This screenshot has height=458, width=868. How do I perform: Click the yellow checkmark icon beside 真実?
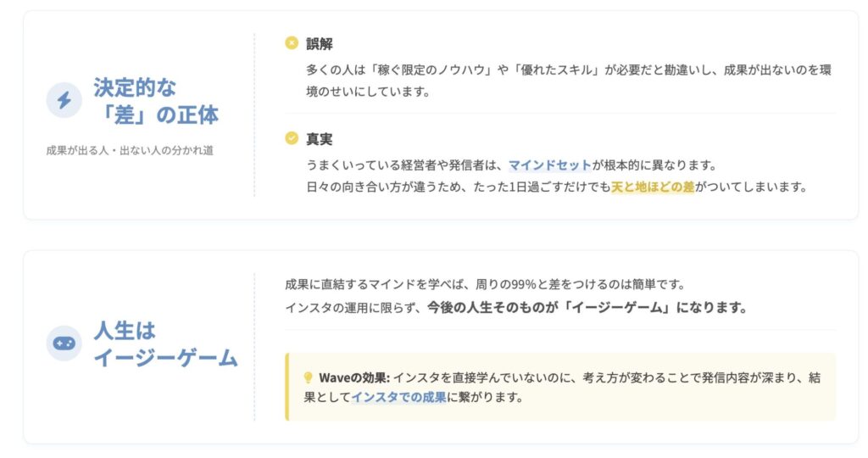tap(292, 138)
